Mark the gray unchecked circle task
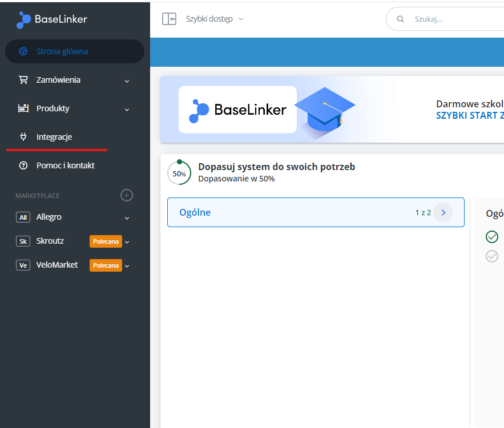This screenshot has width=504, height=428. point(492,256)
